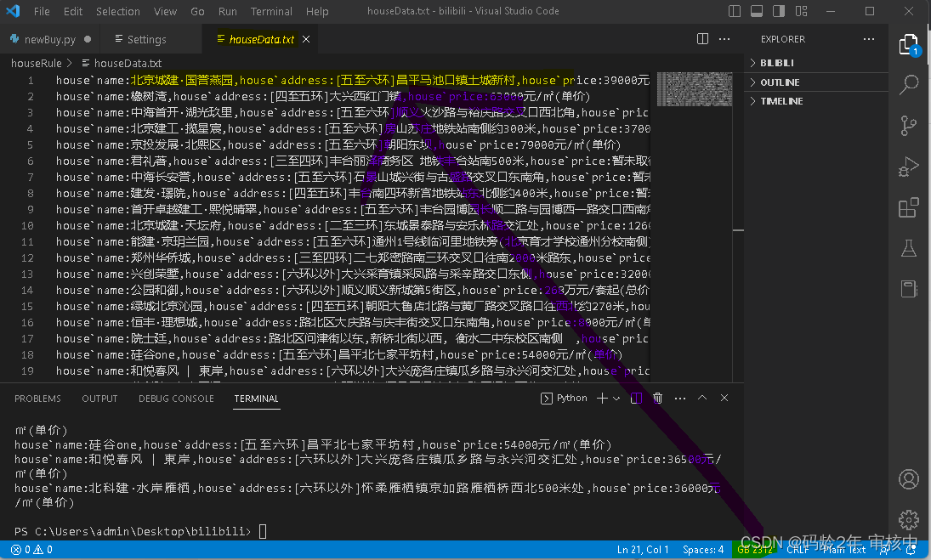Open Explorer Views and More Actions ellipsis
This screenshot has height=560, width=931.
[869, 39]
